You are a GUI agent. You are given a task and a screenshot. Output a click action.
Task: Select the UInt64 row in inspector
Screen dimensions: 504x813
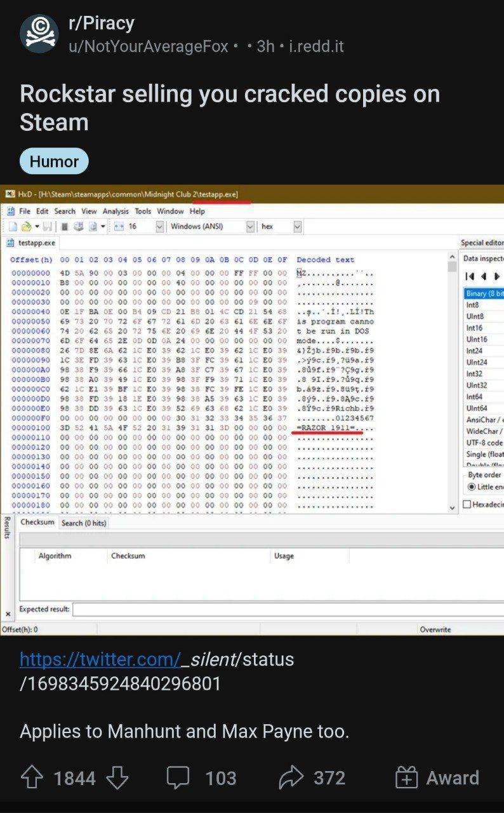(x=484, y=408)
